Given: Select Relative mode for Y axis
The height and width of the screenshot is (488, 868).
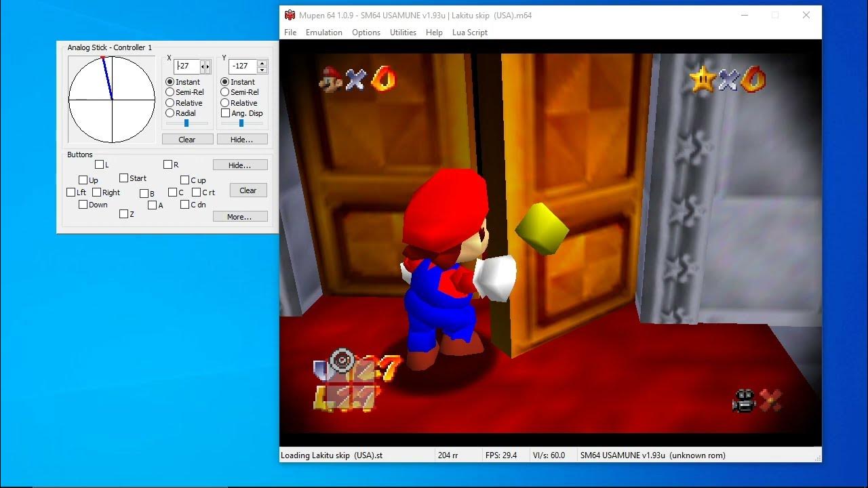Looking at the screenshot, I should [x=225, y=103].
